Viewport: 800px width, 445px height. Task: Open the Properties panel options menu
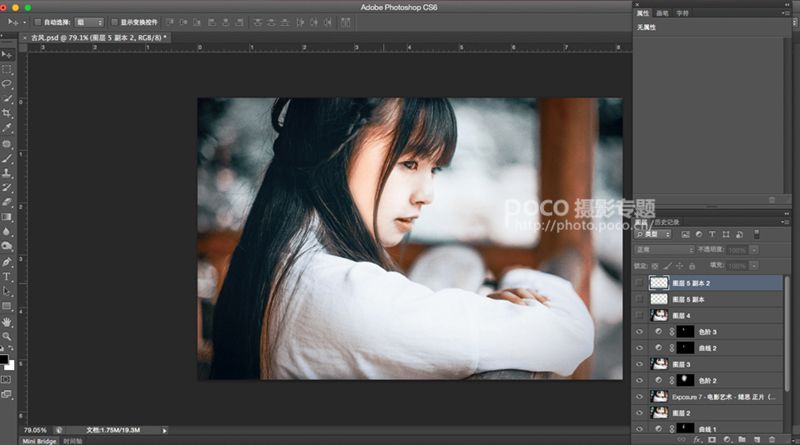tap(786, 13)
